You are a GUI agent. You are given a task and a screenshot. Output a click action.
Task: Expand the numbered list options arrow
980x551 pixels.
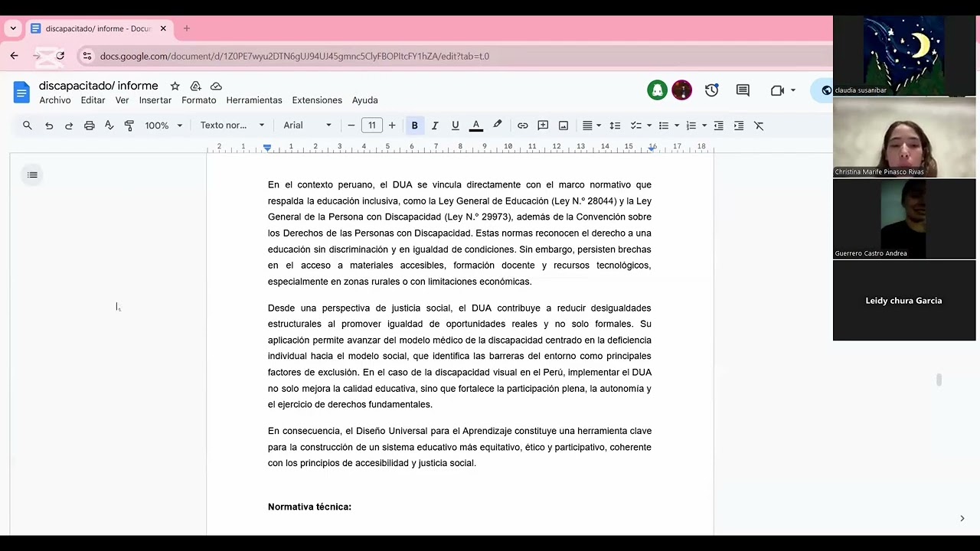pos(704,126)
